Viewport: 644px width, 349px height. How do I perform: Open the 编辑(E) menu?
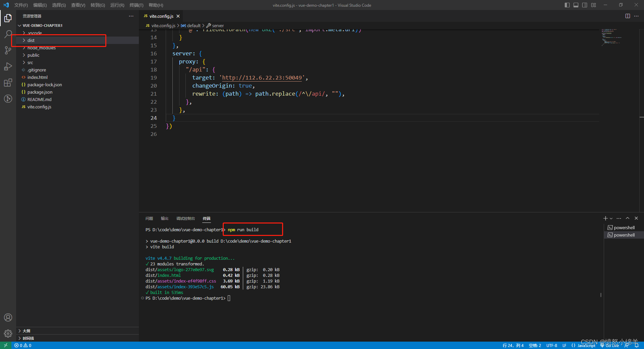pos(40,5)
